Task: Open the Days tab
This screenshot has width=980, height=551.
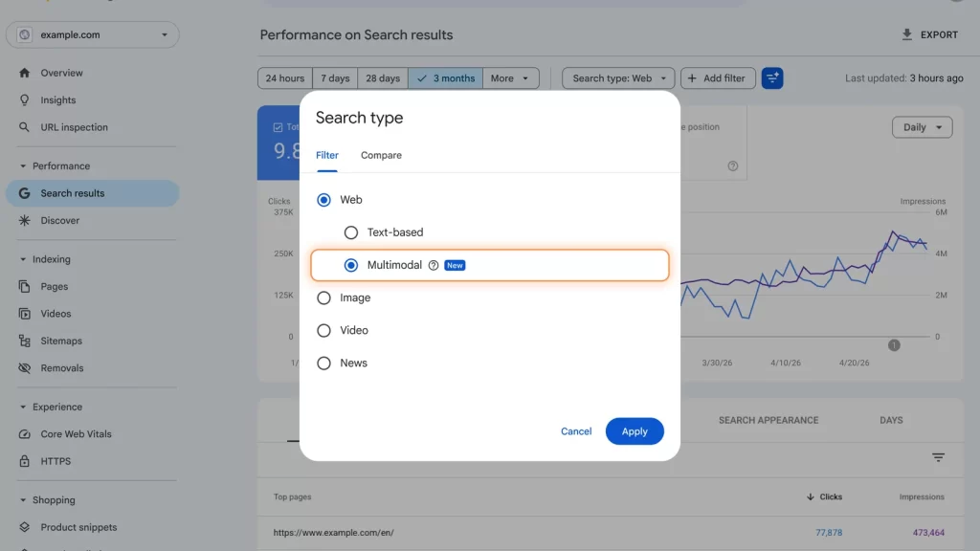Action: click(891, 421)
